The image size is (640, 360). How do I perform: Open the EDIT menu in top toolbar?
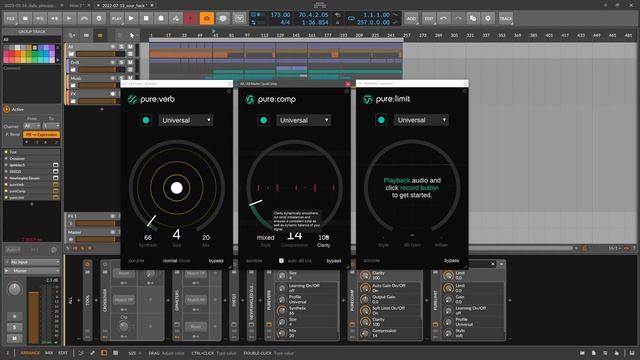click(x=429, y=18)
